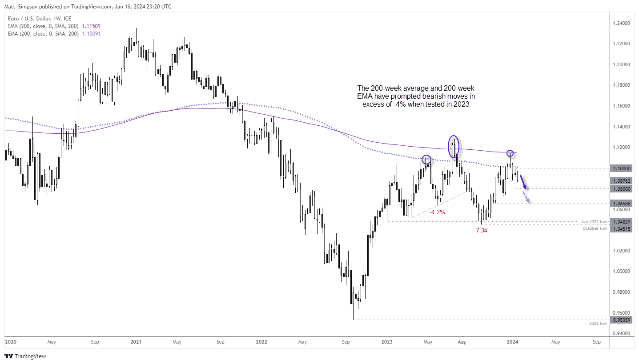Click the 1.14000 label on price axis
Viewport: 639px width, 364px height.
tap(623, 127)
